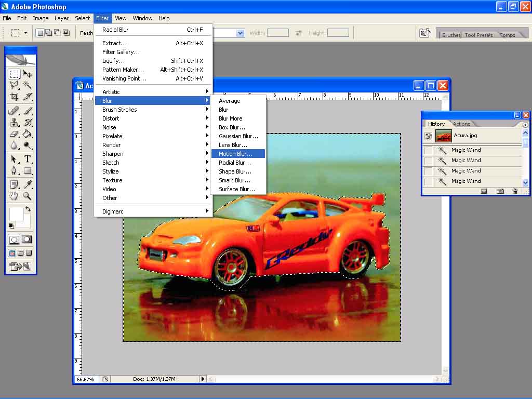Open the Image menu

point(41,18)
